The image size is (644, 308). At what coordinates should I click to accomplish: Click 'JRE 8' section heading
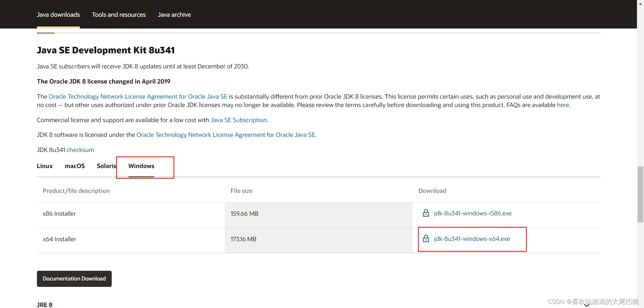click(45, 305)
